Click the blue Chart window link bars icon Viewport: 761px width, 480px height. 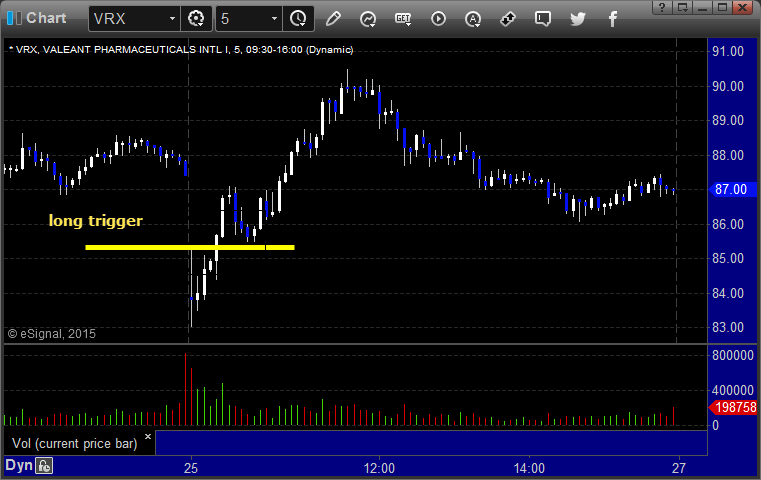(15, 18)
